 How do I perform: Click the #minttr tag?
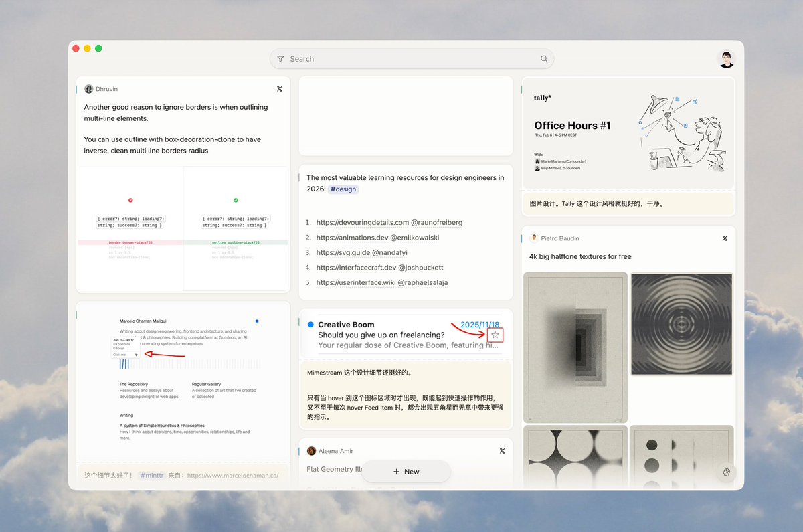click(x=151, y=476)
